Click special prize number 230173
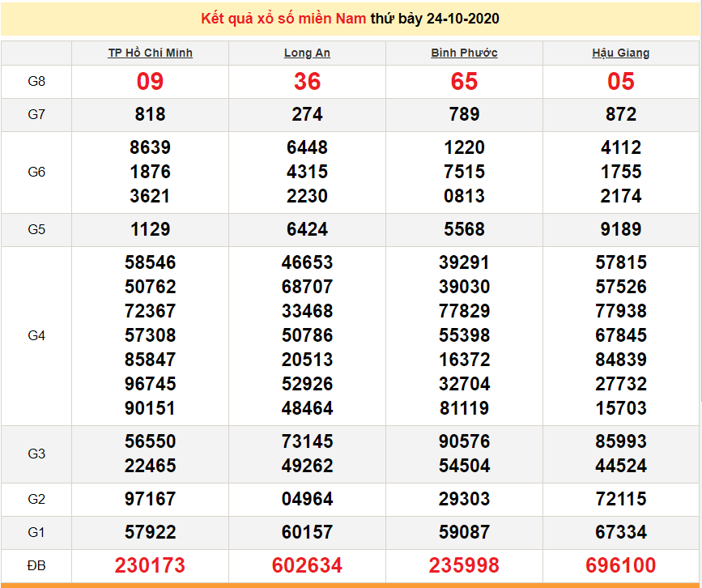The image size is (702, 588). pos(150,565)
